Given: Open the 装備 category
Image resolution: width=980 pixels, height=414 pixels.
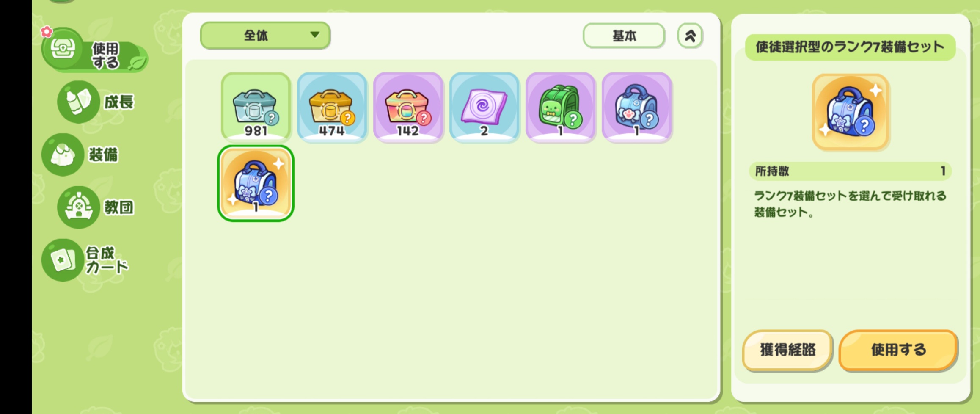Looking at the screenshot, I should (x=80, y=155).
